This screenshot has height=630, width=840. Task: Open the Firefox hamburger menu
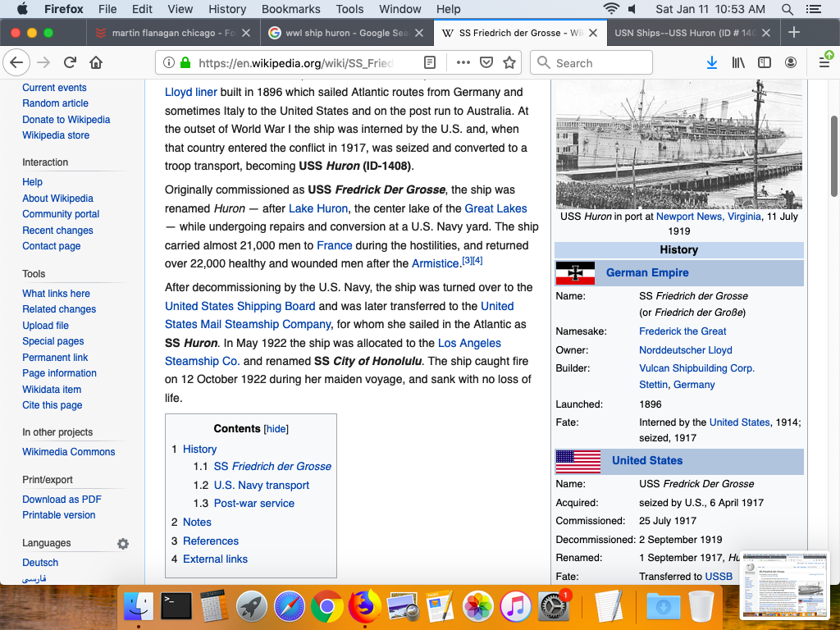coord(824,62)
